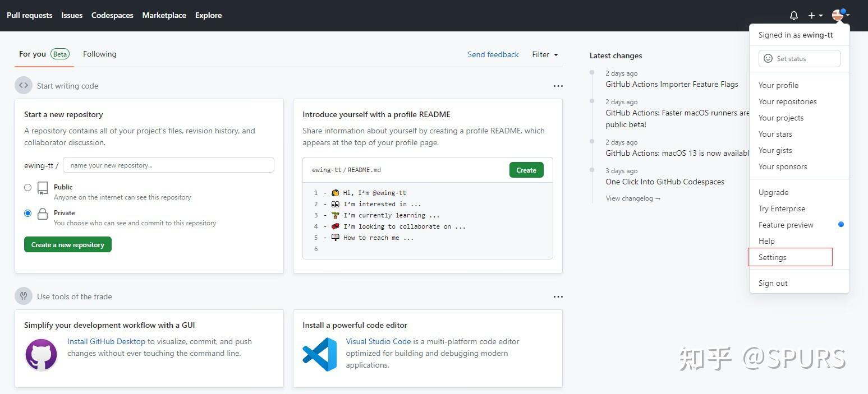This screenshot has width=868, height=394.
Task: Click the smiley icon in Set status
Action: coord(768,59)
